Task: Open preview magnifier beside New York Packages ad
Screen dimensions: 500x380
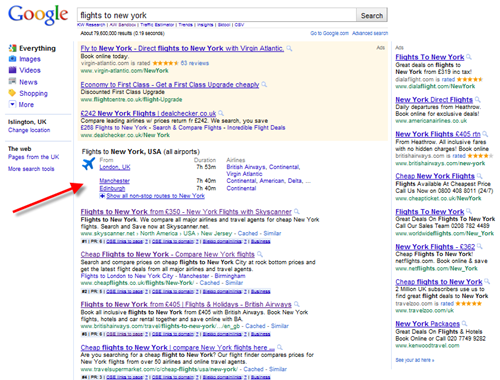Action: [x=465, y=324]
